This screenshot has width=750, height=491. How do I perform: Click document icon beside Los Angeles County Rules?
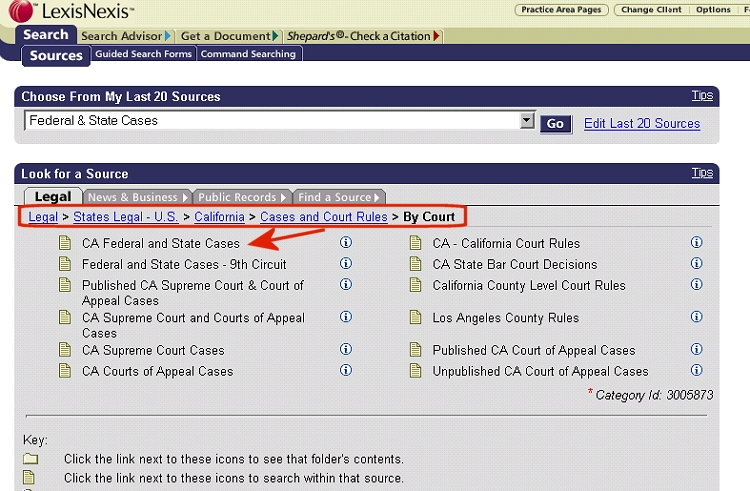[416, 317]
